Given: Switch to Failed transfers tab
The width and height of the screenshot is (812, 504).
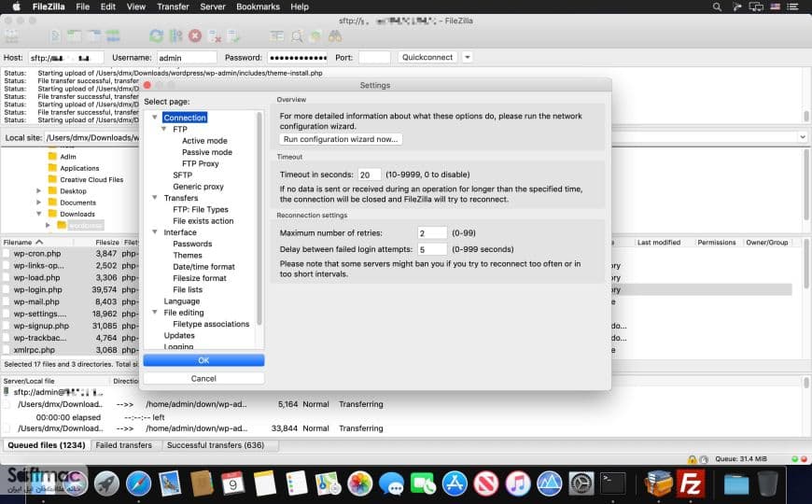Looking at the screenshot, I should [124, 445].
